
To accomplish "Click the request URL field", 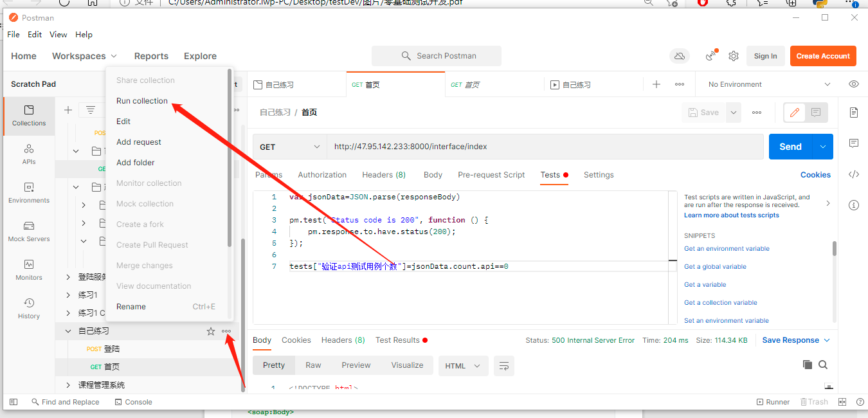I will [x=545, y=147].
